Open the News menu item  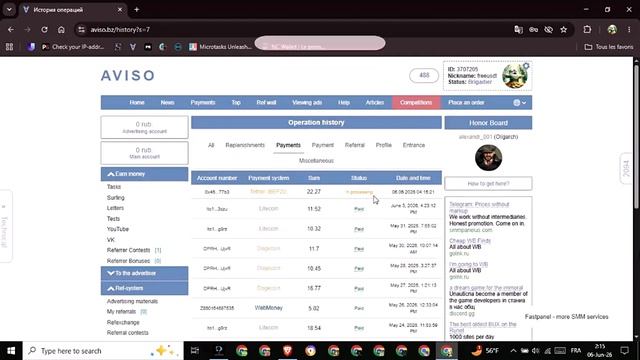tap(167, 102)
